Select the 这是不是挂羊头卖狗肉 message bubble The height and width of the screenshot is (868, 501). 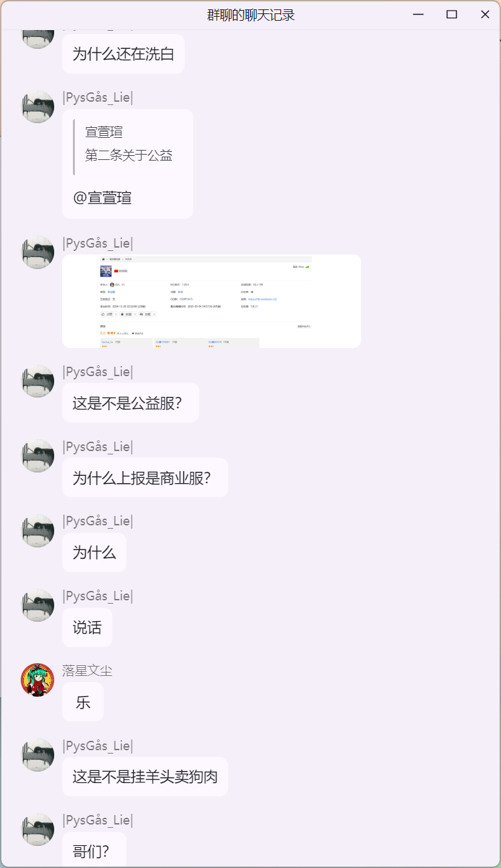point(145,776)
